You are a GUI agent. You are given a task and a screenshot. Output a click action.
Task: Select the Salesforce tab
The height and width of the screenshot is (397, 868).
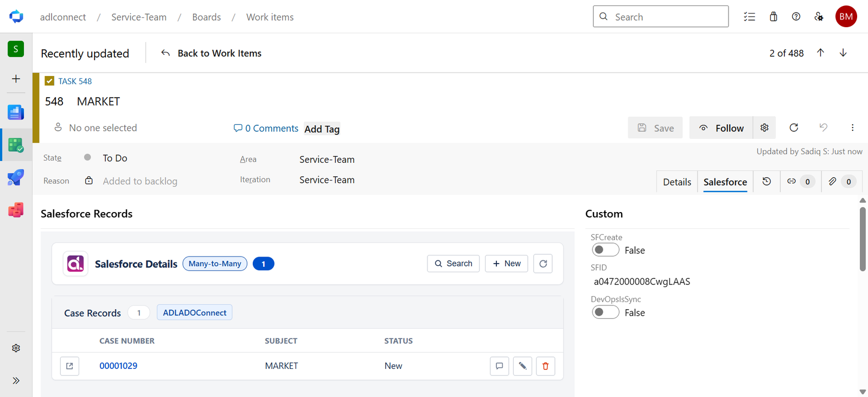(725, 182)
